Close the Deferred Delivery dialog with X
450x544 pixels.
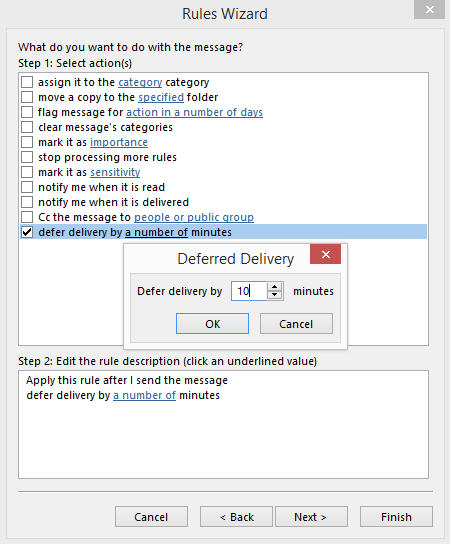point(325,254)
